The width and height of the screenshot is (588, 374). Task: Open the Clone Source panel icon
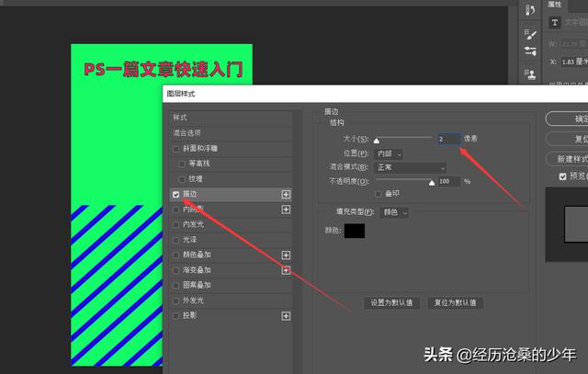(530, 74)
